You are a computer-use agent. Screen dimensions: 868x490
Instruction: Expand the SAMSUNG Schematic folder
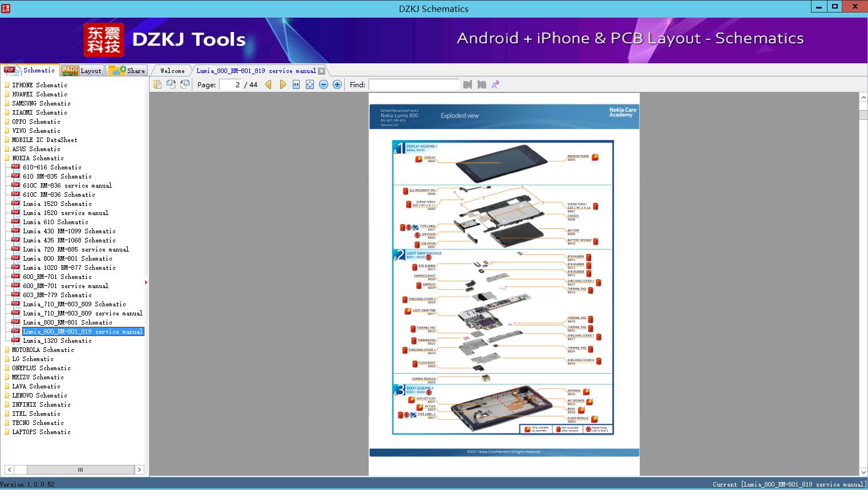(41, 103)
